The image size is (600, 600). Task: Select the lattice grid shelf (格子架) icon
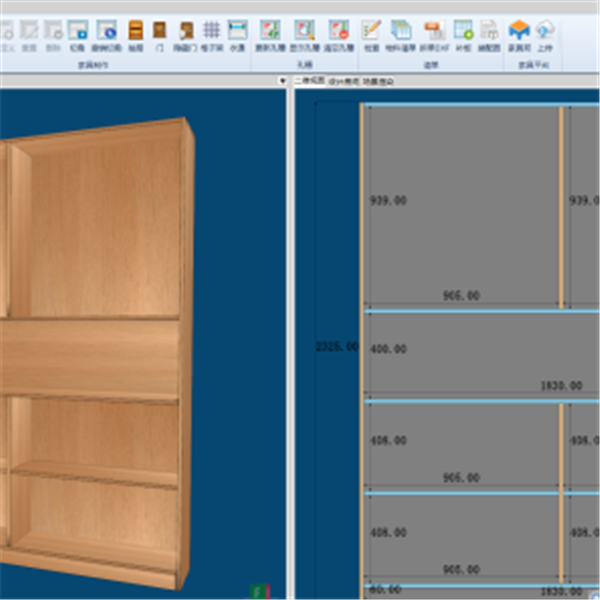click(x=211, y=32)
